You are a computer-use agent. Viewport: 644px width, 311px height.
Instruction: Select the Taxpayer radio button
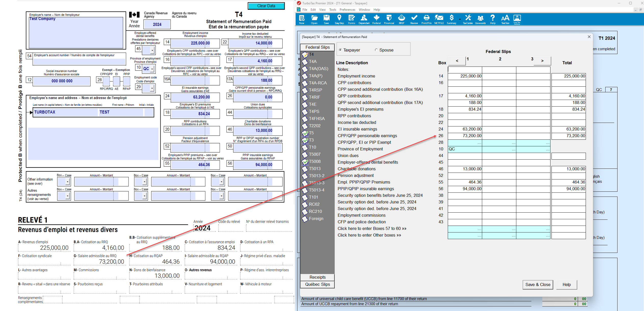coord(340,50)
